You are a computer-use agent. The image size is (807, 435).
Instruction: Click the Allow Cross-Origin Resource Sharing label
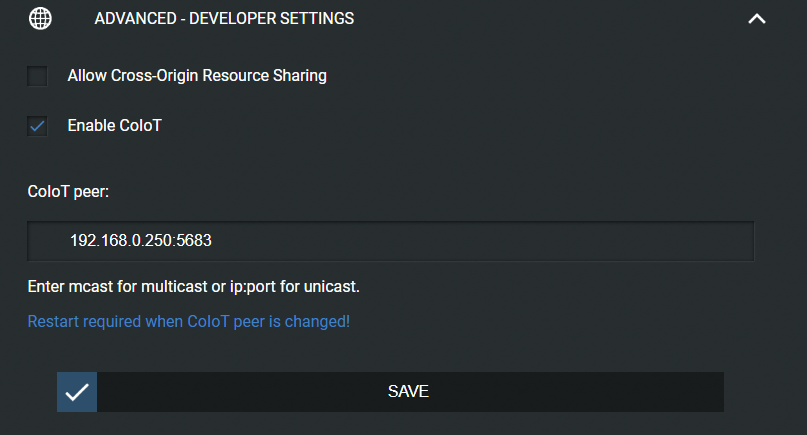click(x=197, y=75)
